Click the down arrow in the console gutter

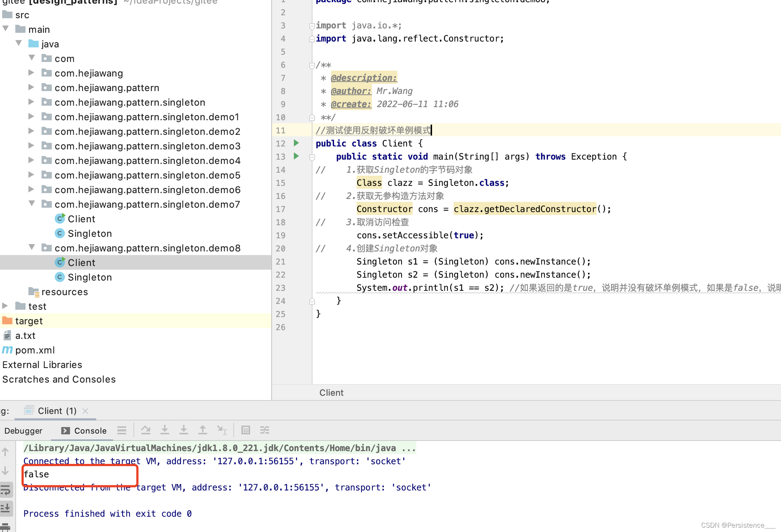(5, 471)
